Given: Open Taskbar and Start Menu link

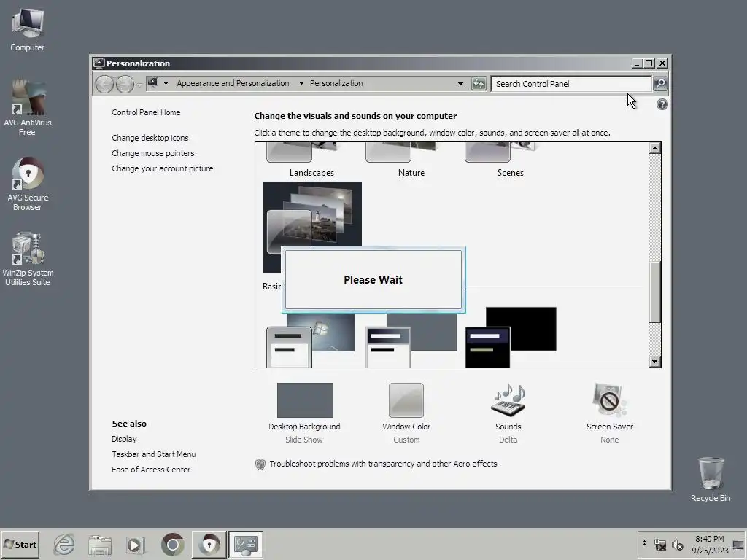Looking at the screenshot, I should pyautogui.click(x=153, y=454).
